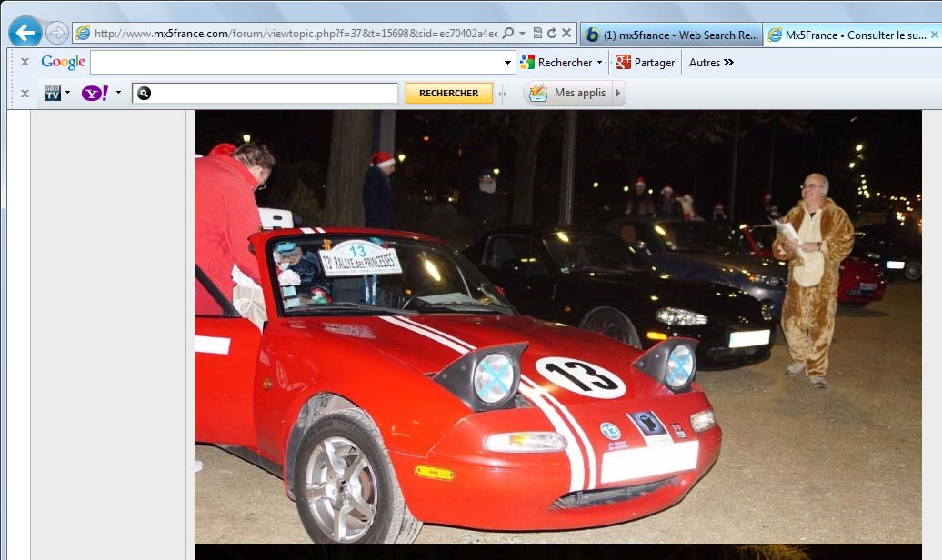Click the TV icon on the Yahoo toolbar
942x560 pixels.
[53, 93]
